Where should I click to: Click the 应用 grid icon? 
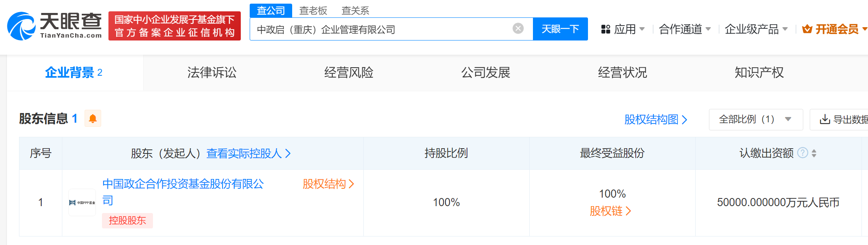pyautogui.click(x=605, y=29)
